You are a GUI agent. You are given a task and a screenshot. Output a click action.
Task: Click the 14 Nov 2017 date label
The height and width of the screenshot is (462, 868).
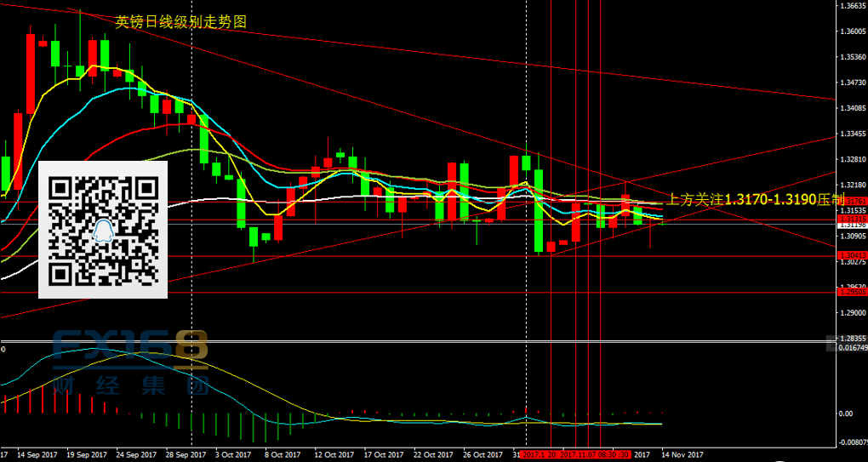682,454
